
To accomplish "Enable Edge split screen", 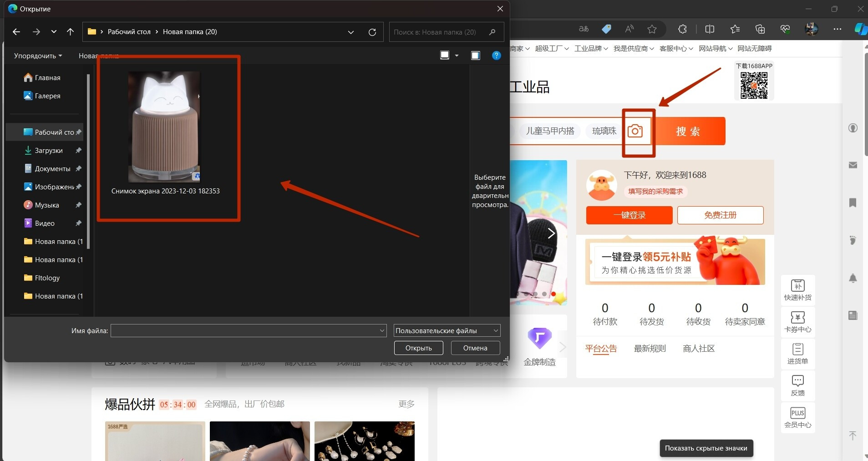I will point(710,29).
